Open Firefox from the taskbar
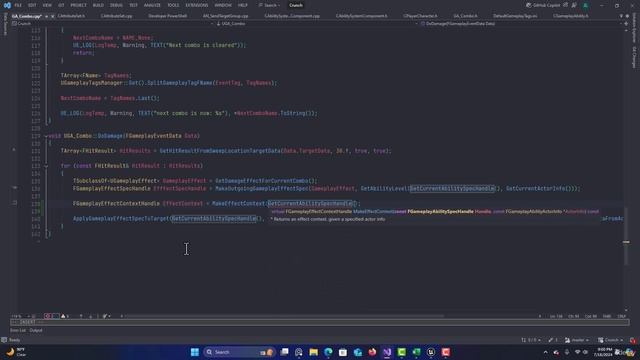 point(372,352)
